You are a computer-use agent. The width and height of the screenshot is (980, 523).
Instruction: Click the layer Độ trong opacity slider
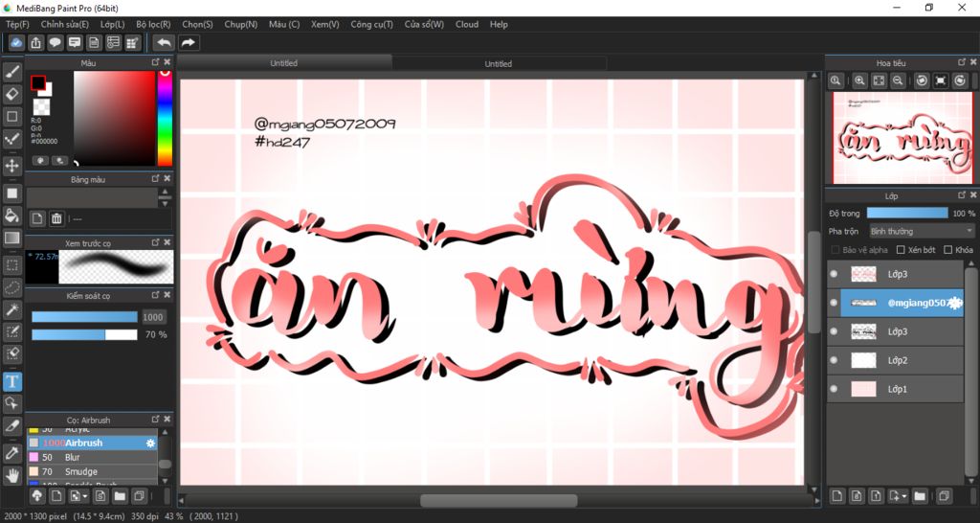pos(907,214)
